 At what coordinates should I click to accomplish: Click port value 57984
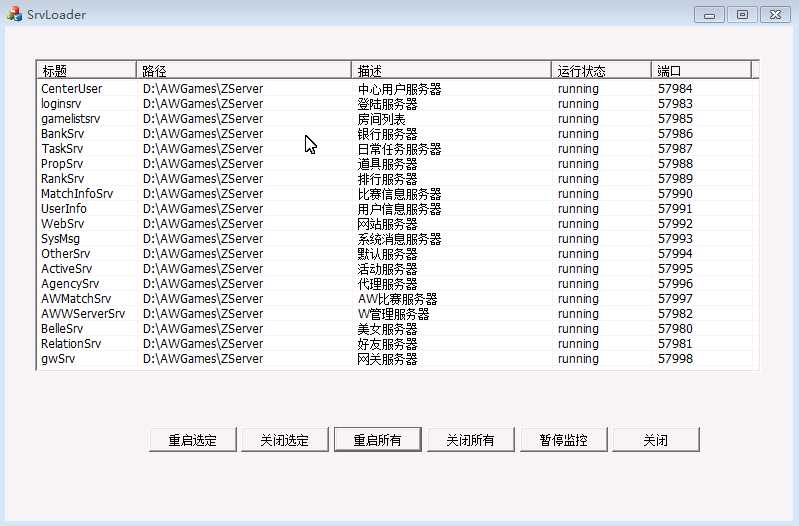tap(675, 89)
